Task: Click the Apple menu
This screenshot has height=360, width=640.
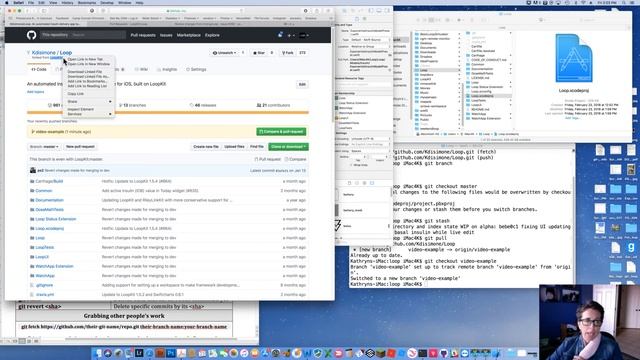Action: (7, 2)
